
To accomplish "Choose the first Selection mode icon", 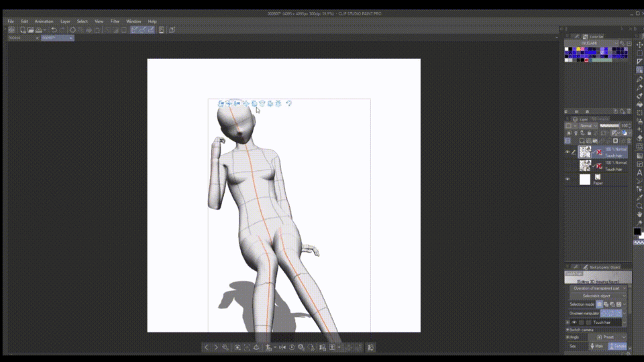I will [599, 304].
